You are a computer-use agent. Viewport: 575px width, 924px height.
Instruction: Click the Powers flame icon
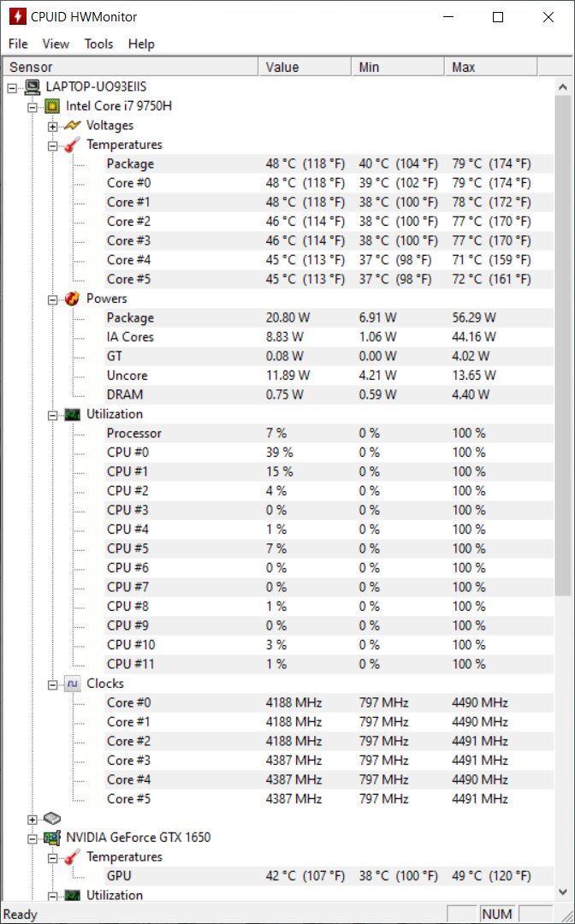tap(73, 299)
